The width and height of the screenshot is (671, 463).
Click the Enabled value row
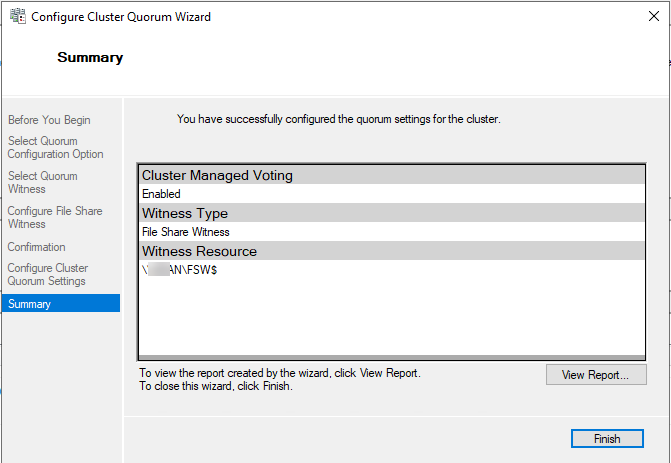click(392, 194)
